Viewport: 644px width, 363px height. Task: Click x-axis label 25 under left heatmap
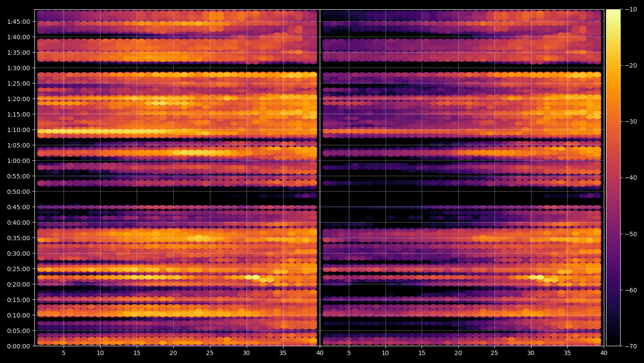pyautogui.click(x=210, y=353)
